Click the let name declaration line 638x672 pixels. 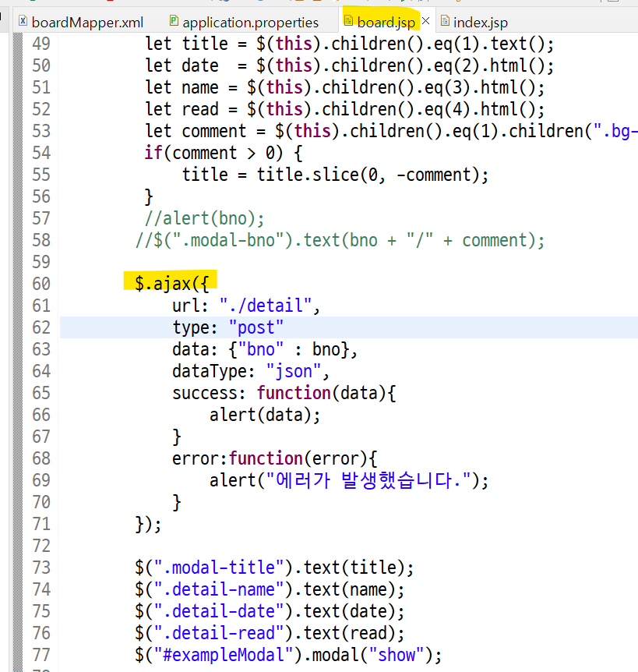click(x=344, y=87)
